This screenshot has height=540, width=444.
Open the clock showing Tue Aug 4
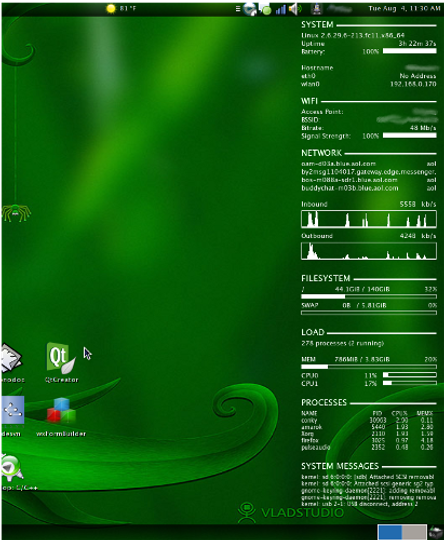404,8
